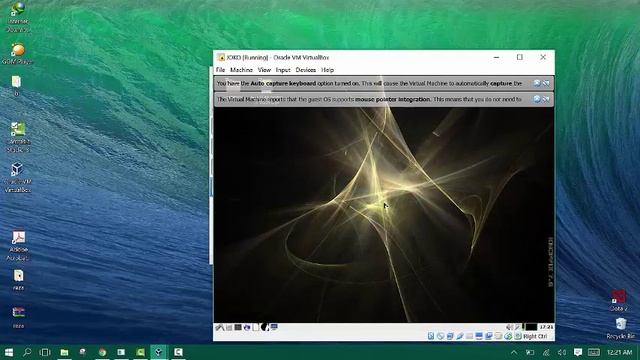Click the green mouse integration indicator

(x=508, y=336)
